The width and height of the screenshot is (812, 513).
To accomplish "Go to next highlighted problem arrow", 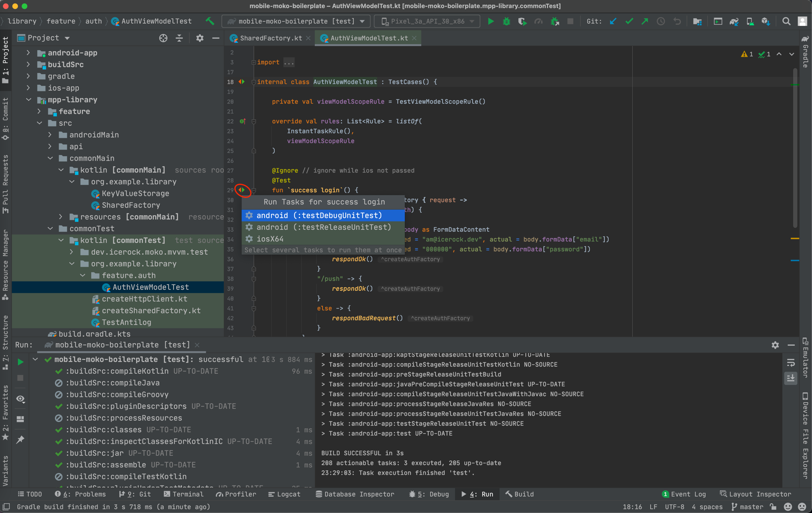I will click(x=792, y=54).
